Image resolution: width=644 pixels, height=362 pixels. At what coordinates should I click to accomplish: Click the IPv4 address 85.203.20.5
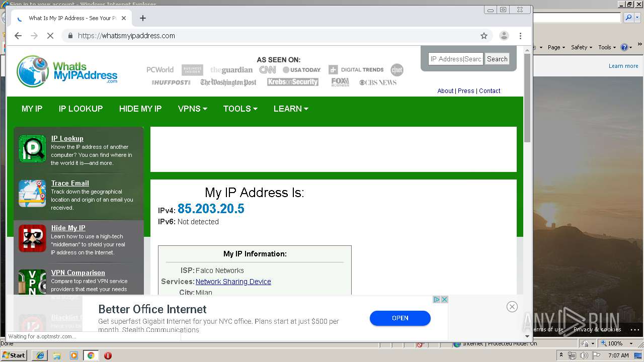(211, 209)
